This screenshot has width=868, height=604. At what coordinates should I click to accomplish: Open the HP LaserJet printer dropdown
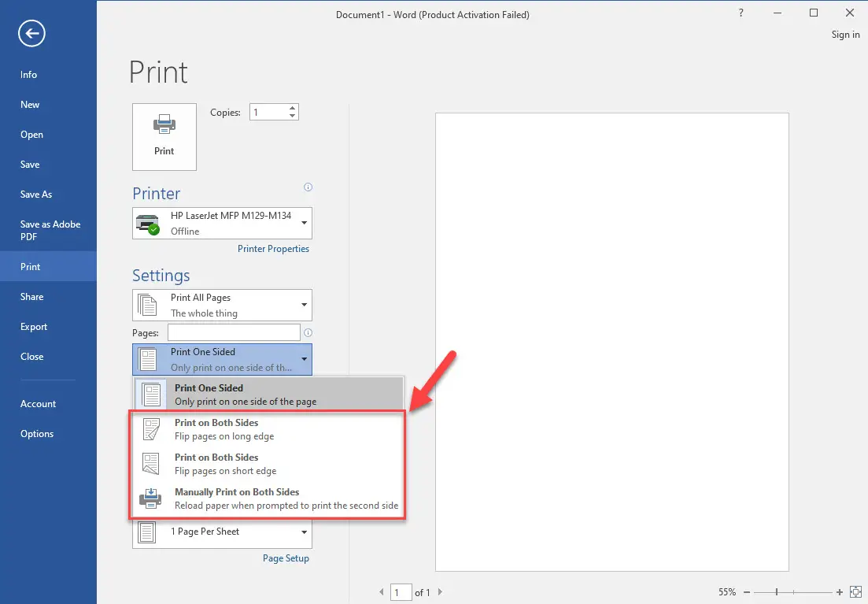click(x=222, y=224)
